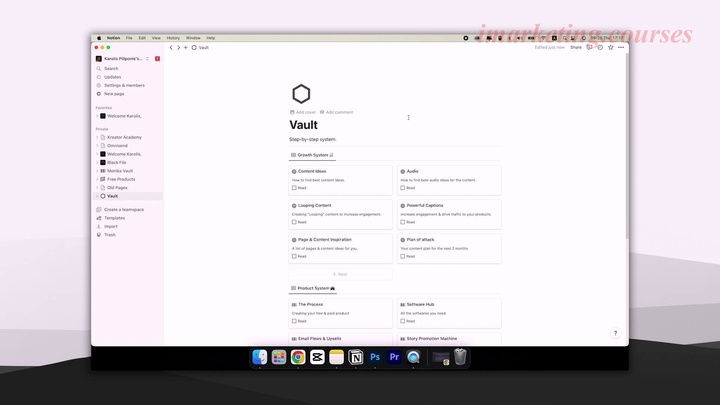Favorite this page with the star icon
The image size is (720, 405).
click(611, 47)
